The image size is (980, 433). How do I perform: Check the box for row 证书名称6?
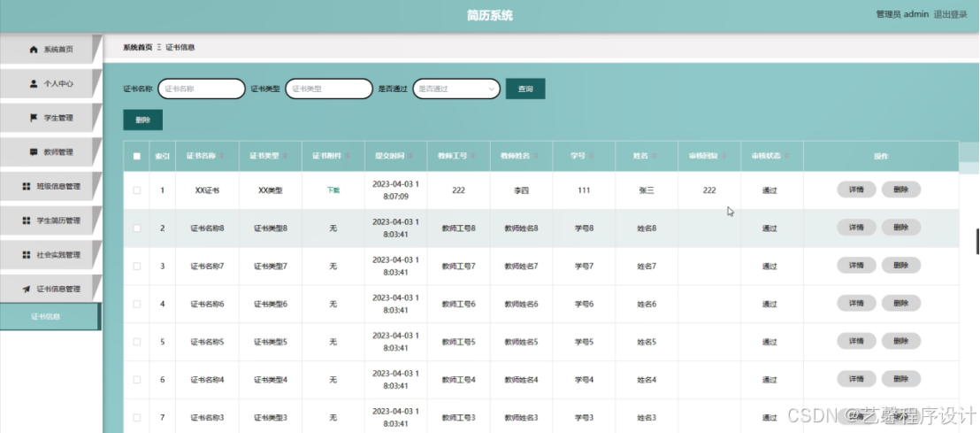(137, 304)
